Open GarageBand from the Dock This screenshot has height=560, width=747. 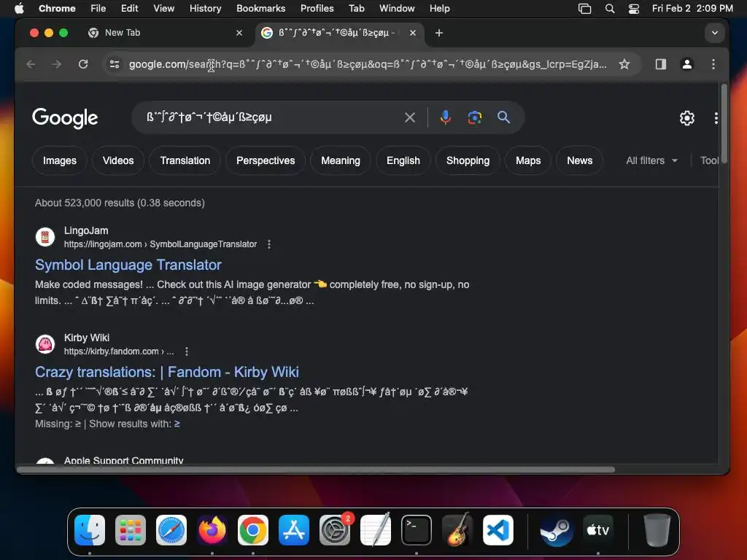coord(457,529)
